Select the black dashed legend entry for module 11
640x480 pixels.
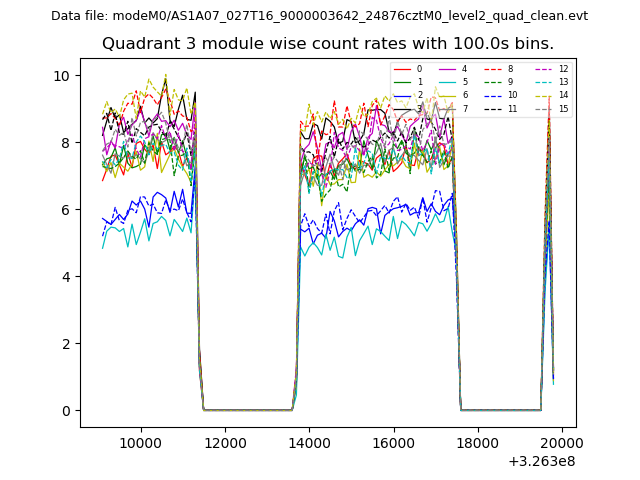click(493, 108)
